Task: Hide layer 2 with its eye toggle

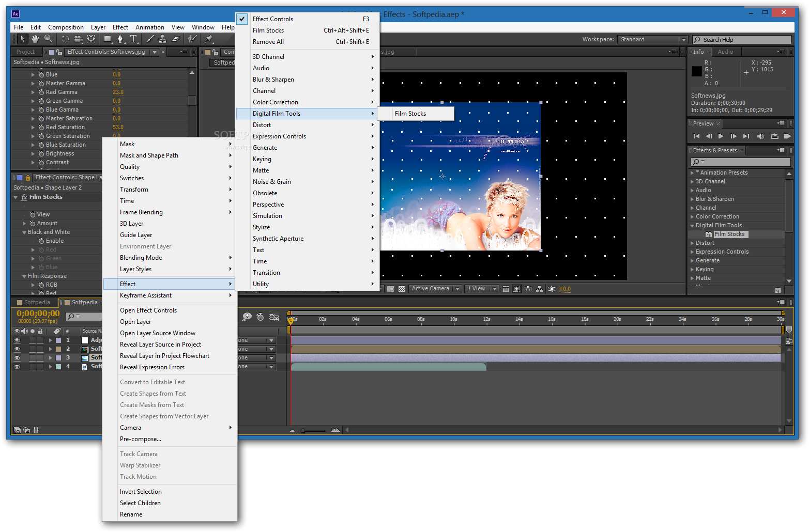Action: tap(18, 349)
